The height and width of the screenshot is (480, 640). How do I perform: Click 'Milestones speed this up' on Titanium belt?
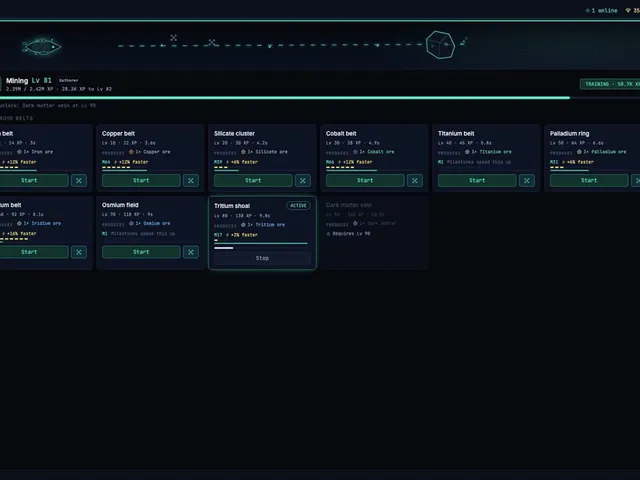point(479,162)
